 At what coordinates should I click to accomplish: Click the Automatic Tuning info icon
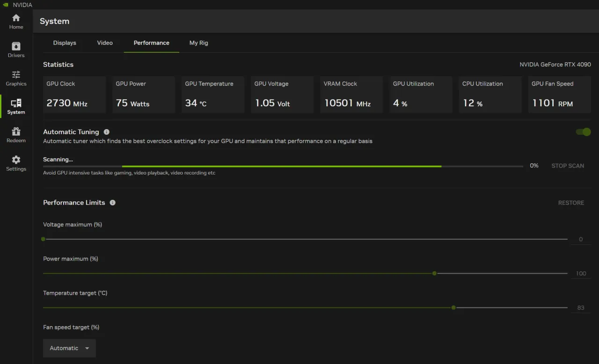click(x=107, y=132)
